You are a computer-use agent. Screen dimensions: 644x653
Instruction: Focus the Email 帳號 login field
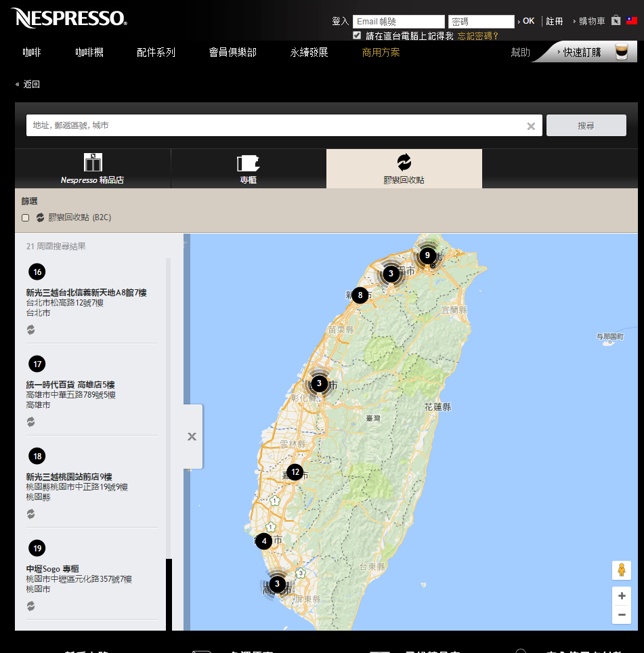399,21
